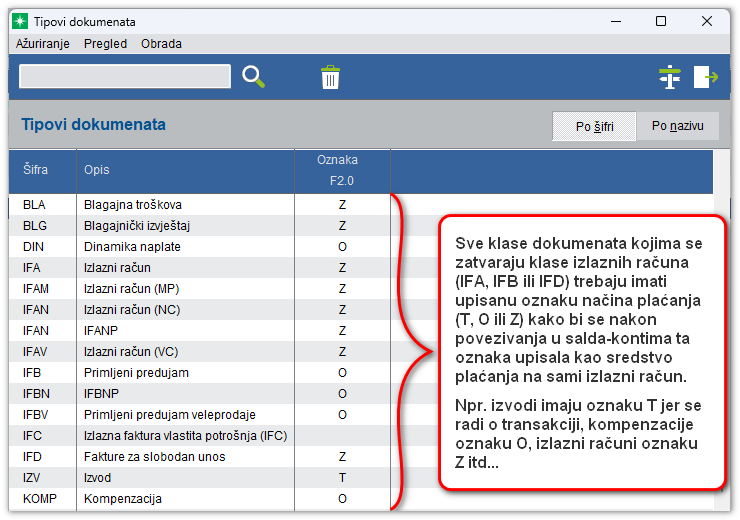Click the app icon in title bar

[19, 21]
